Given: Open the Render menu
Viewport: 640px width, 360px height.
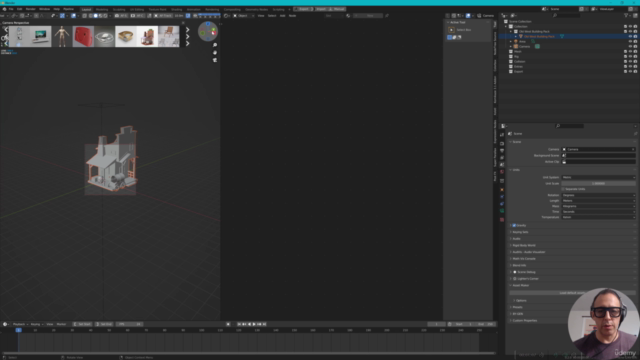Looking at the screenshot, I should 31,9.
